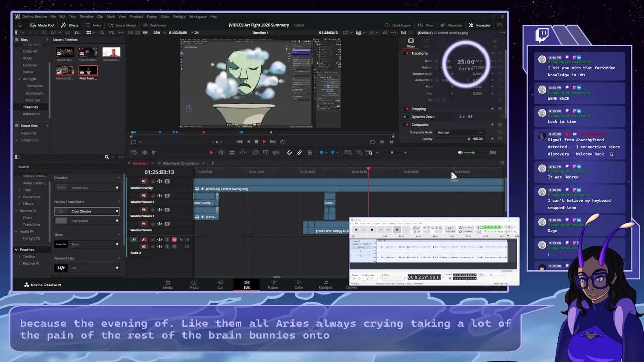Switch to the Fairlight page
The width and height of the screenshot is (644, 362).
(x=325, y=285)
